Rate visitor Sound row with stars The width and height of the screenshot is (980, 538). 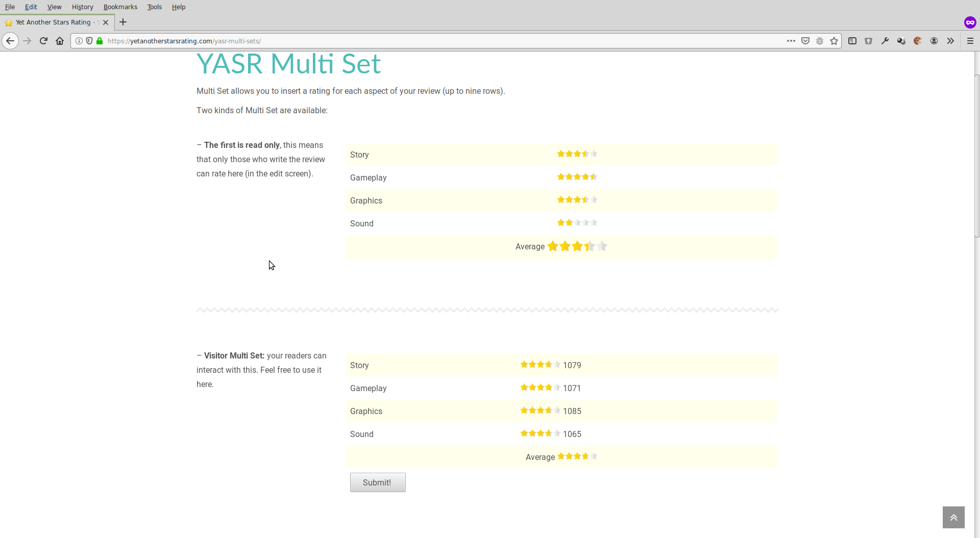tap(541, 433)
